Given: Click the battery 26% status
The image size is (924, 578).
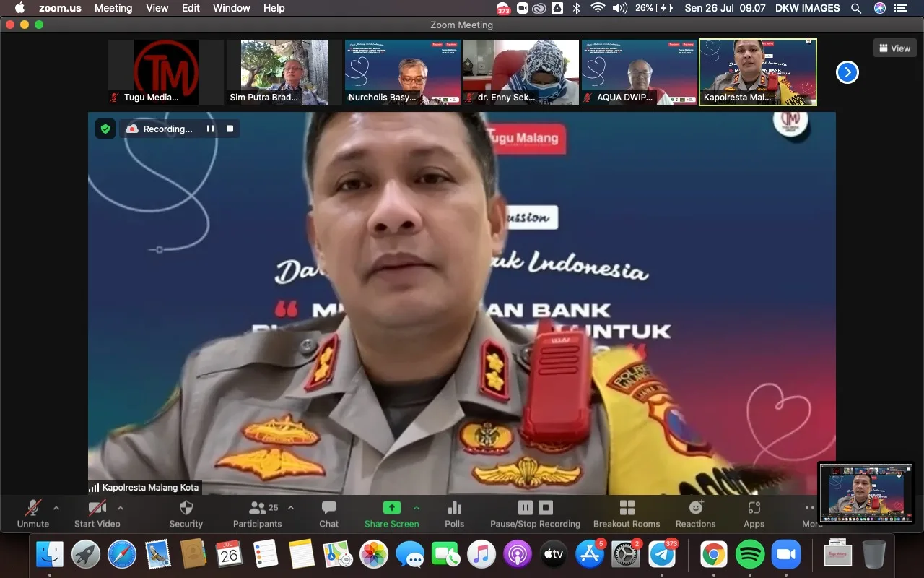Looking at the screenshot, I should (655, 8).
